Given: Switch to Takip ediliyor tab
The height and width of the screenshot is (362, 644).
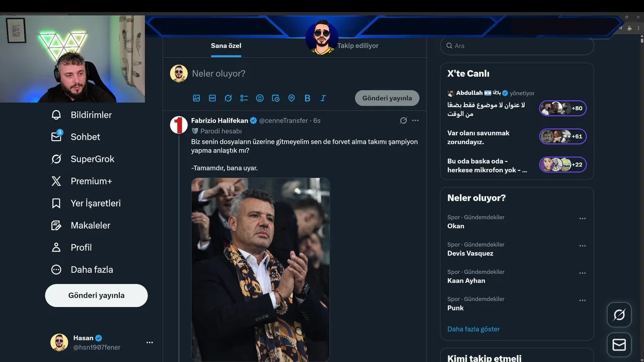Looking at the screenshot, I should [358, 46].
